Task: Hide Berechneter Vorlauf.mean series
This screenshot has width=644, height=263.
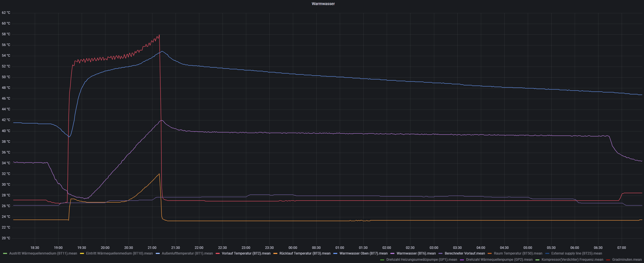Action: pyautogui.click(x=465, y=253)
